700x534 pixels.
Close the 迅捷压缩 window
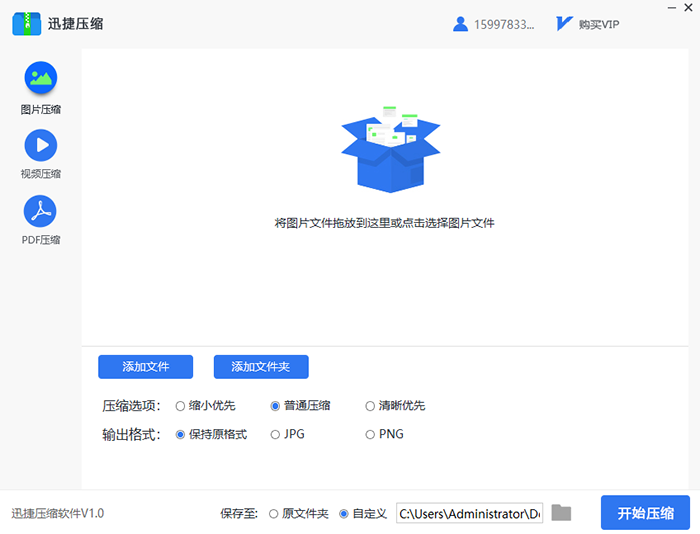[x=688, y=8]
